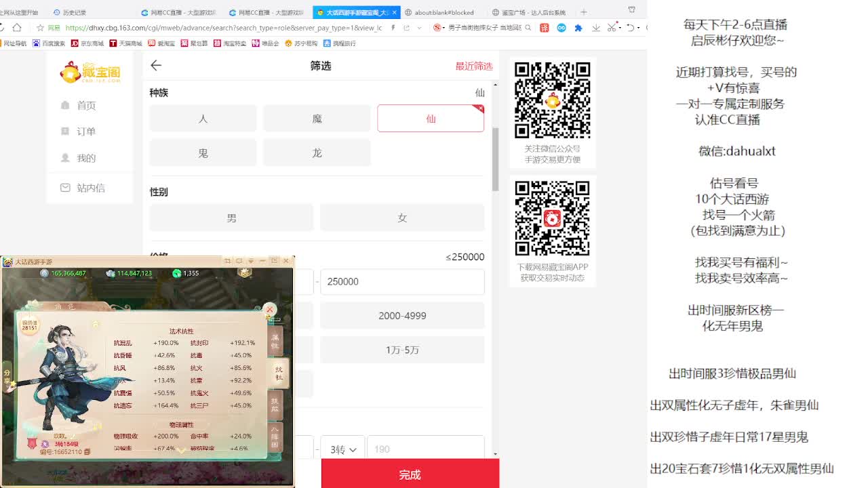
Task: Expand more stats with the down chevron
Action: (x=182, y=449)
